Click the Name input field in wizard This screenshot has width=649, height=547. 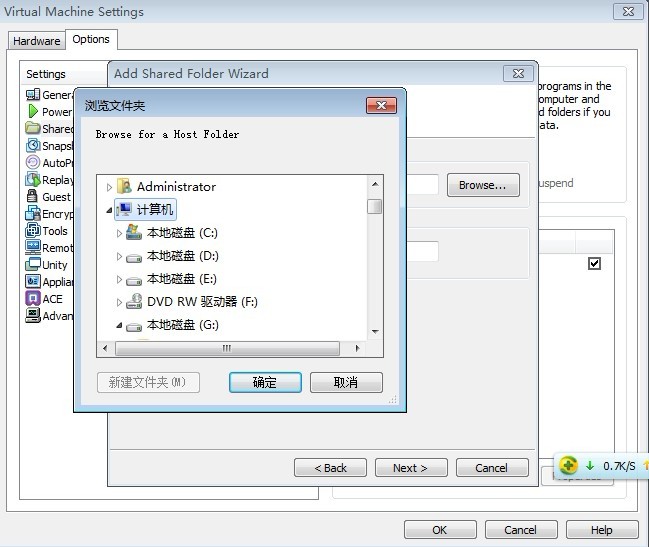pos(422,252)
